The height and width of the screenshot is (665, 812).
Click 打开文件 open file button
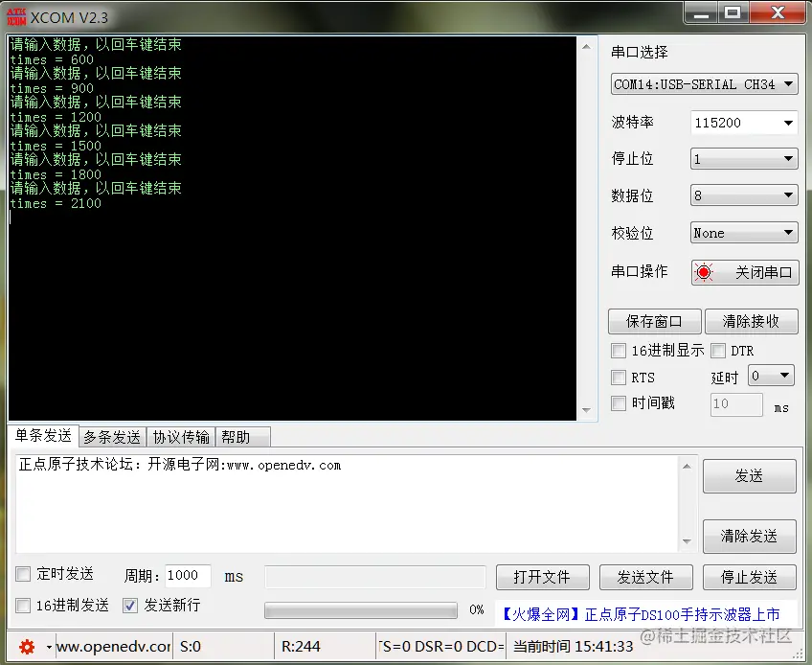(543, 577)
